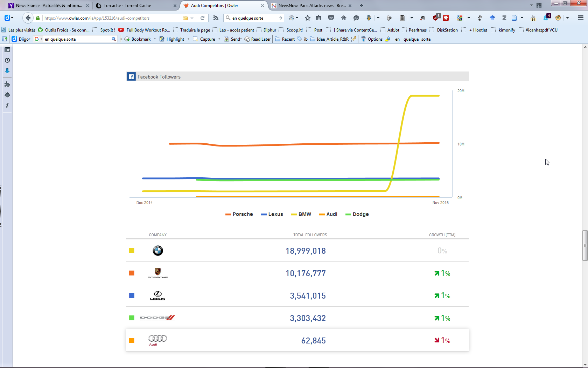Click the blue Lexus color swatch

[132, 295]
